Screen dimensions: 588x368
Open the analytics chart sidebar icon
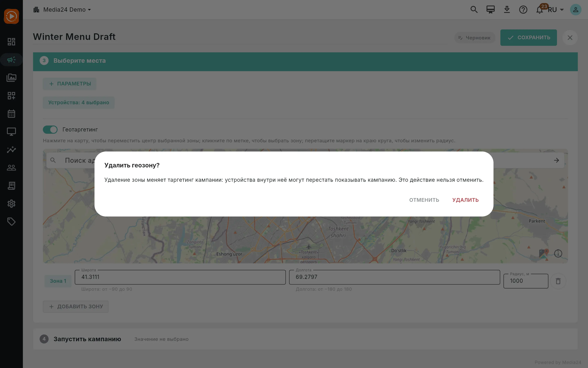pyautogui.click(x=11, y=150)
